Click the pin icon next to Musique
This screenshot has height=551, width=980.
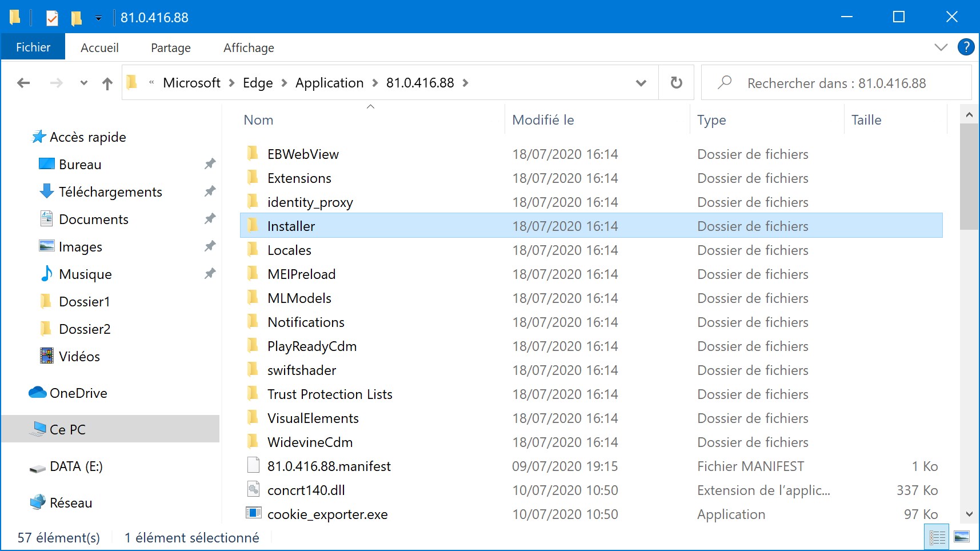pos(210,274)
